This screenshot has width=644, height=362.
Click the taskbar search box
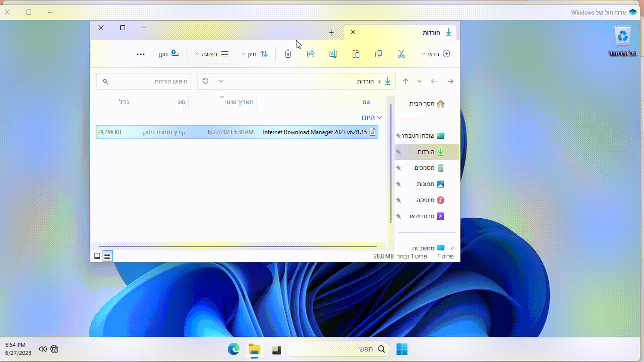click(339, 349)
